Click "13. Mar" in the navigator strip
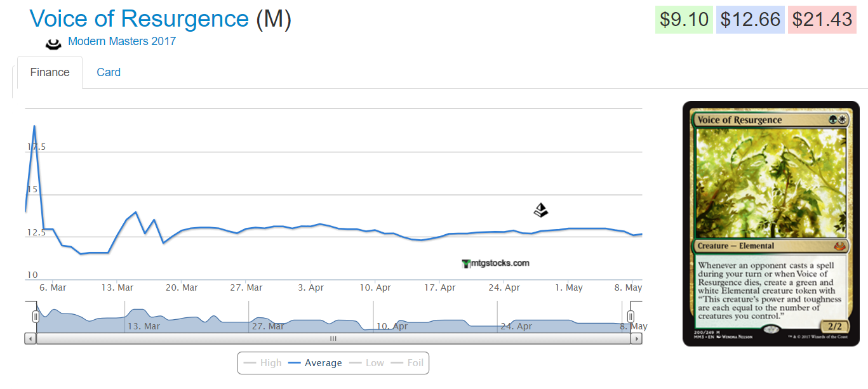868x389 pixels. (x=144, y=326)
